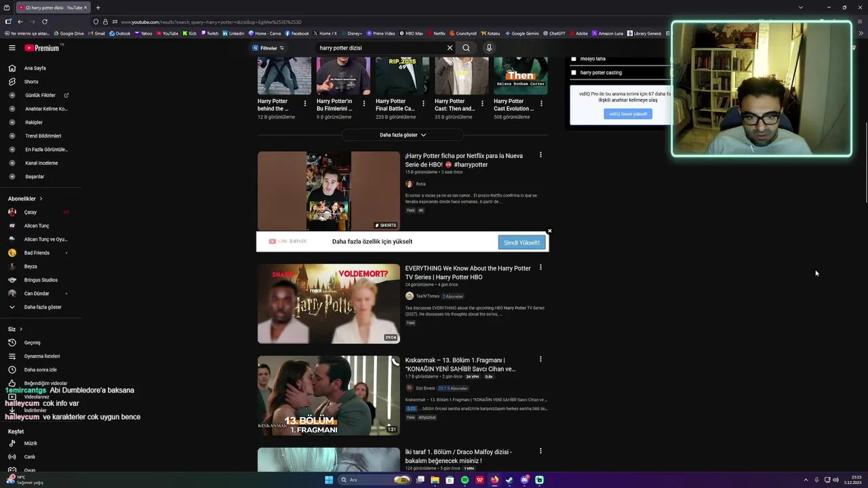Viewport: 868px width, 488px height.
Task: Click the YouTube Premium logo
Action: (42, 48)
